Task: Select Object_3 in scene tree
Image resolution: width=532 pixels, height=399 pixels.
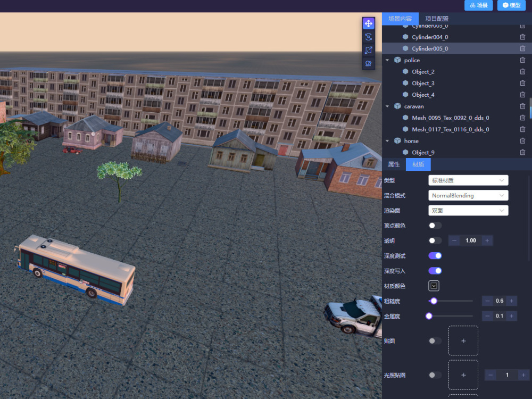Action: (457, 83)
